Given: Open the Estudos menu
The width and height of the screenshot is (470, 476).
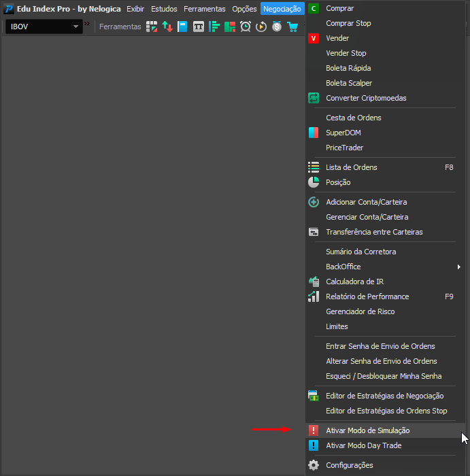Looking at the screenshot, I should [164, 9].
